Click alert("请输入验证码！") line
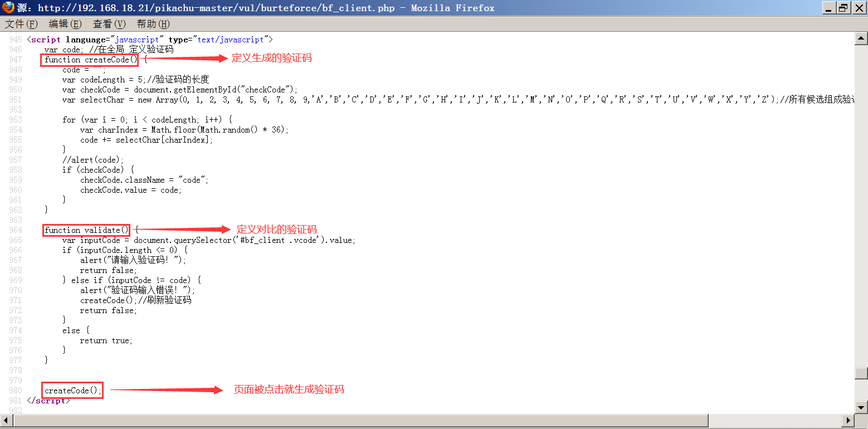Viewport: 868px width, 429px height. 134,260
